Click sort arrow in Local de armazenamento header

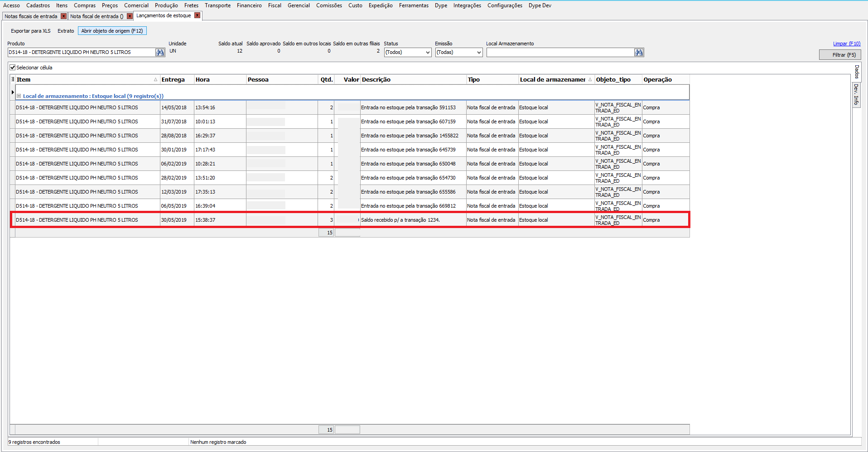tap(590, 80)
